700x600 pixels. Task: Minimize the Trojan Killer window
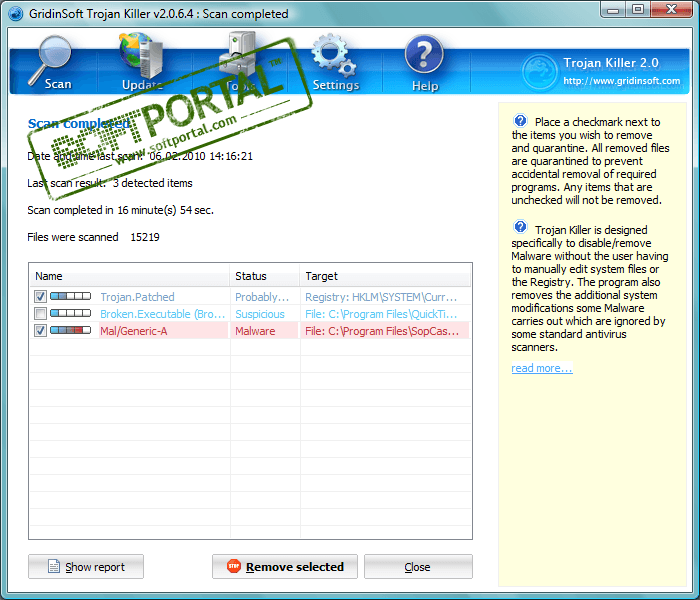point(613,10)
